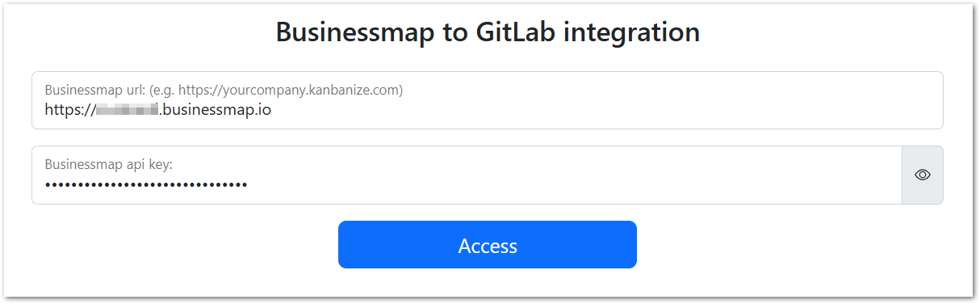This screenshot has height=304, width=980.
Task: Place cursor on ".businessmap.io" URL text
Action: pyautogui.click(x=216, y=110)
